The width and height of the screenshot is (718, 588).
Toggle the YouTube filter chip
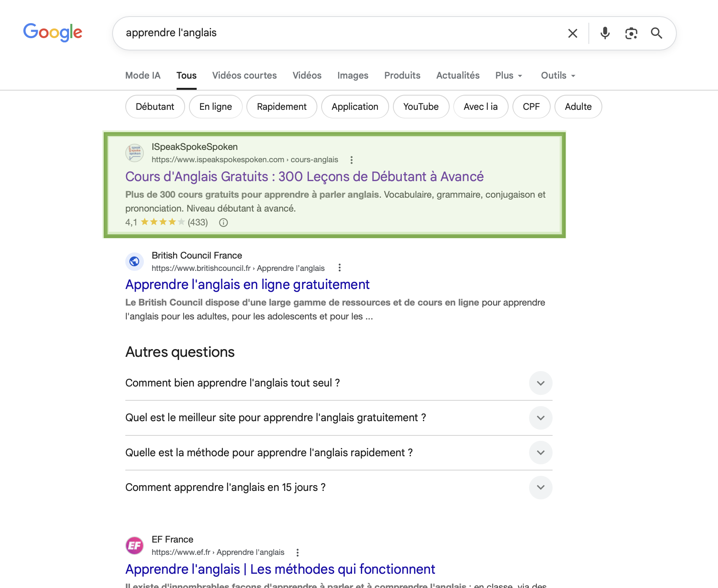point(421,106)
